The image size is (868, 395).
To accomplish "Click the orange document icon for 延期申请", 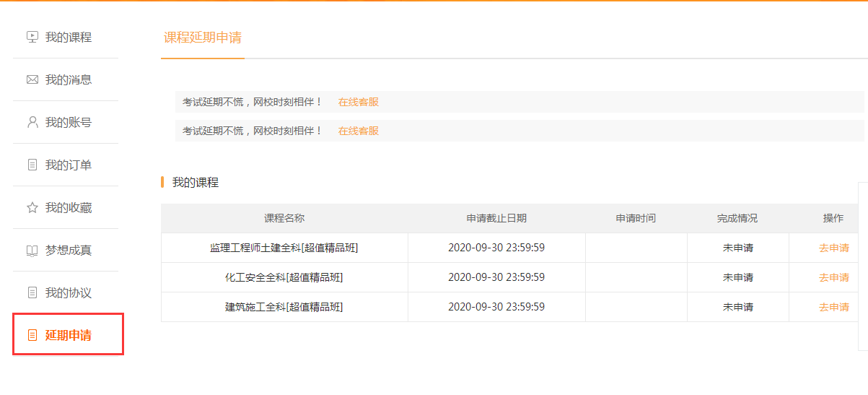I will tap(32, 335).
